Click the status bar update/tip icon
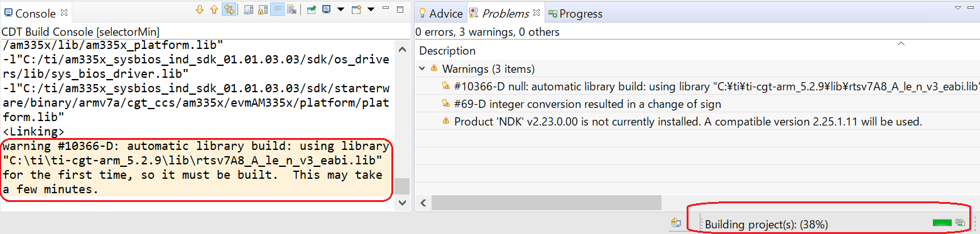 point(677,223)
